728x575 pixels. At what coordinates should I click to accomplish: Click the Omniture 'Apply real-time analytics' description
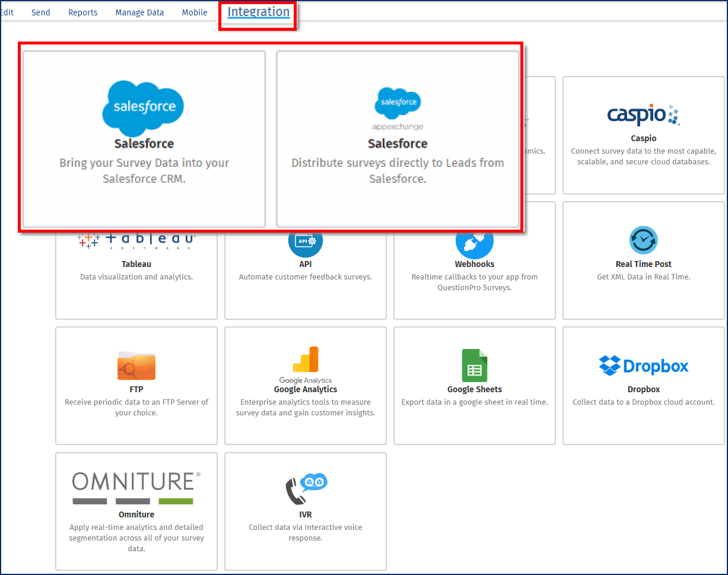point(136,538)
